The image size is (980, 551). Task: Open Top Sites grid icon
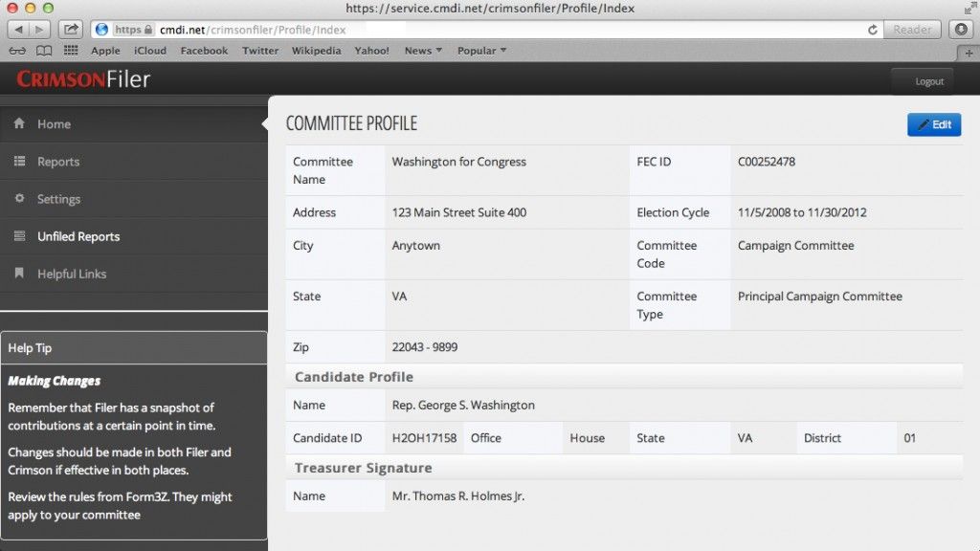pyautogui.click(x=71, y=50)
